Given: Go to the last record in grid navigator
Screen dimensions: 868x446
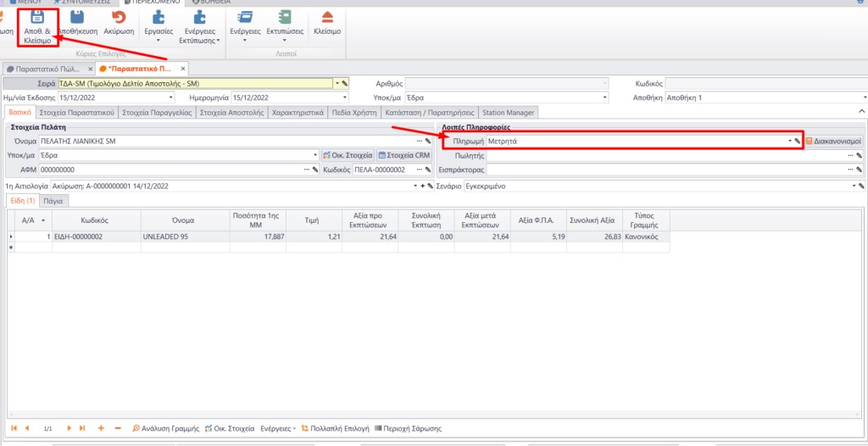Looking at the screenshot, I should [82, 428].
